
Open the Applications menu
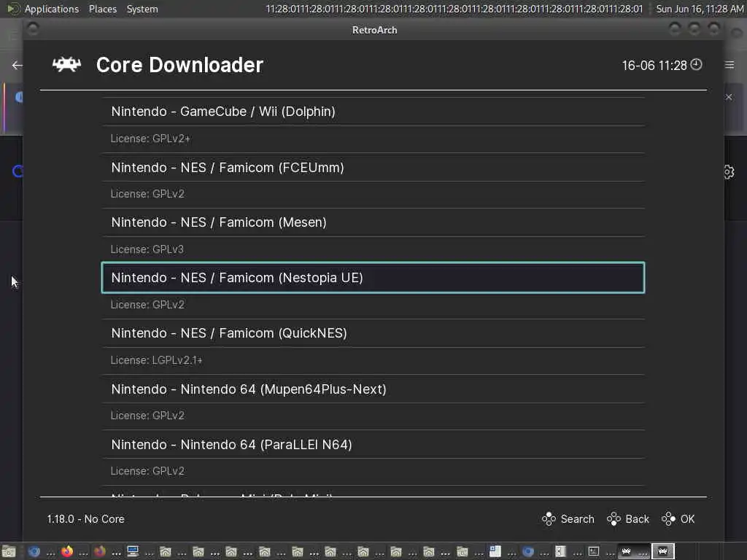[x=52, y=9]
